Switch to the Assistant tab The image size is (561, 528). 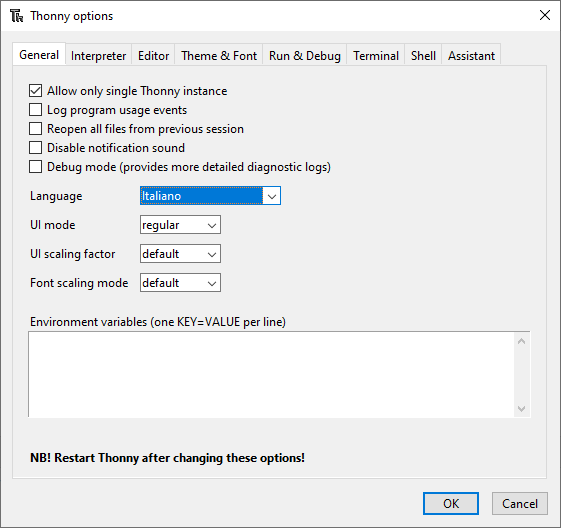pos(471,55)
